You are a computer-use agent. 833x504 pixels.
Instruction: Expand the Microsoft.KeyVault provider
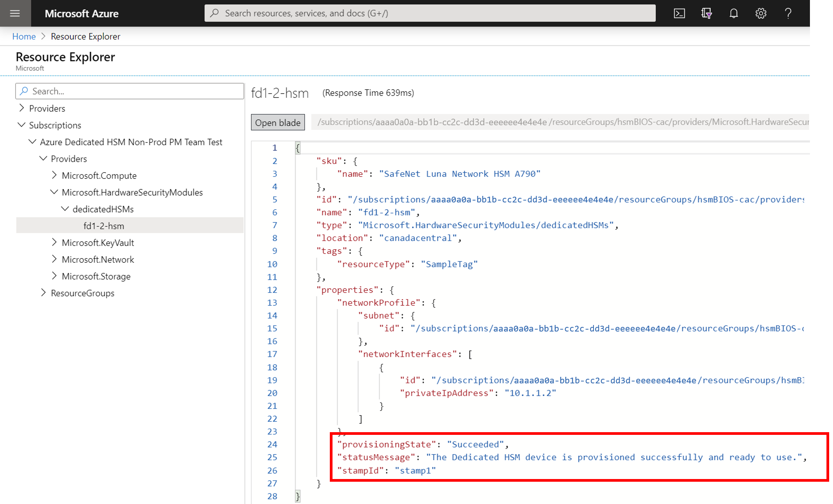(x=54, y=242)
